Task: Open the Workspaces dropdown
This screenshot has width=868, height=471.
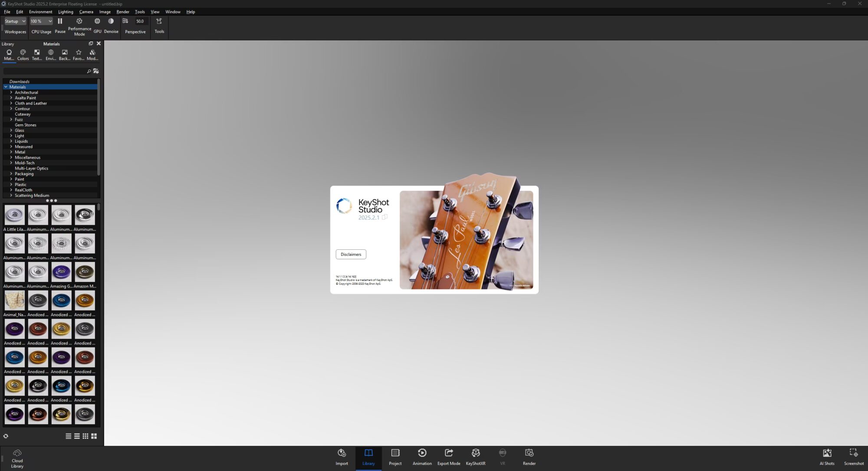Action: click(x=14, y=21)
